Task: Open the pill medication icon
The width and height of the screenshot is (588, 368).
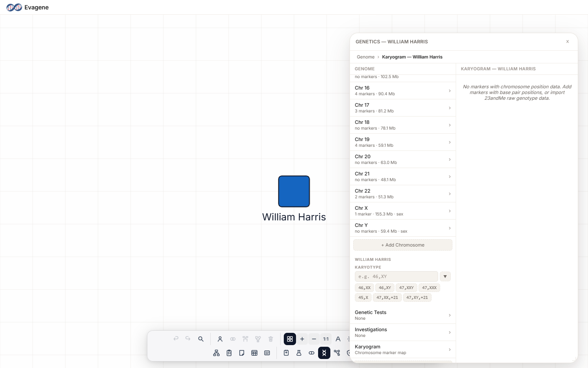Action: click(x=312, y=353)
